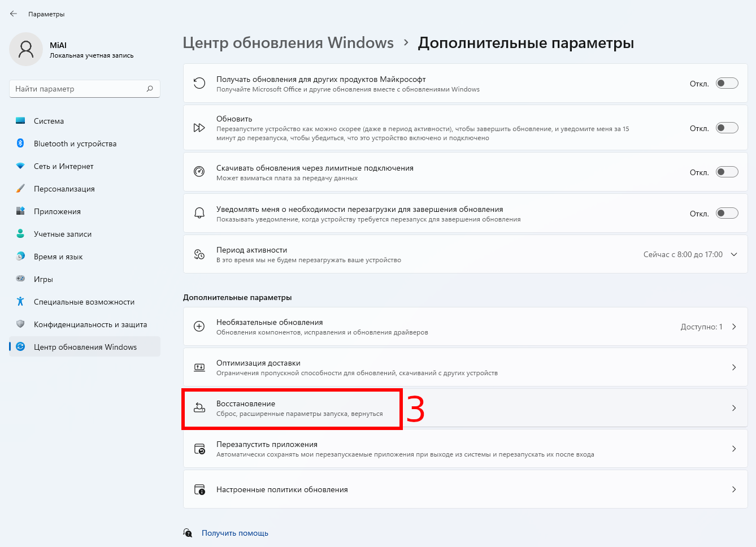Click the fast-forward icon beside Обновить
The image size is (756, 547).
tap(199, 128)
